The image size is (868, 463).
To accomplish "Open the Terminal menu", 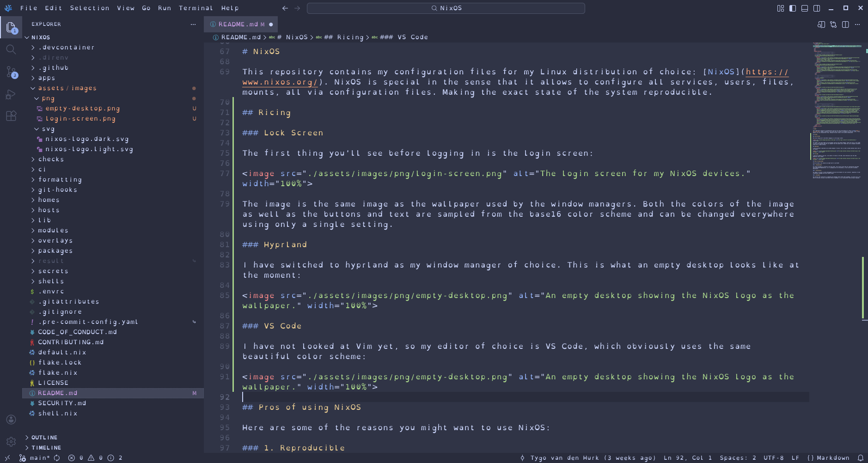I will pos(196,8).
